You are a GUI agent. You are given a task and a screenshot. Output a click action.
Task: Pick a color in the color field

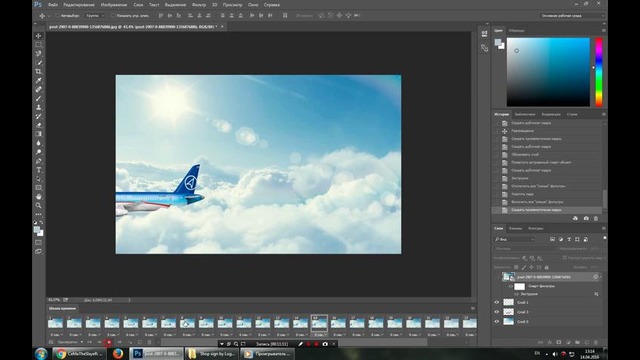point(548,72)
